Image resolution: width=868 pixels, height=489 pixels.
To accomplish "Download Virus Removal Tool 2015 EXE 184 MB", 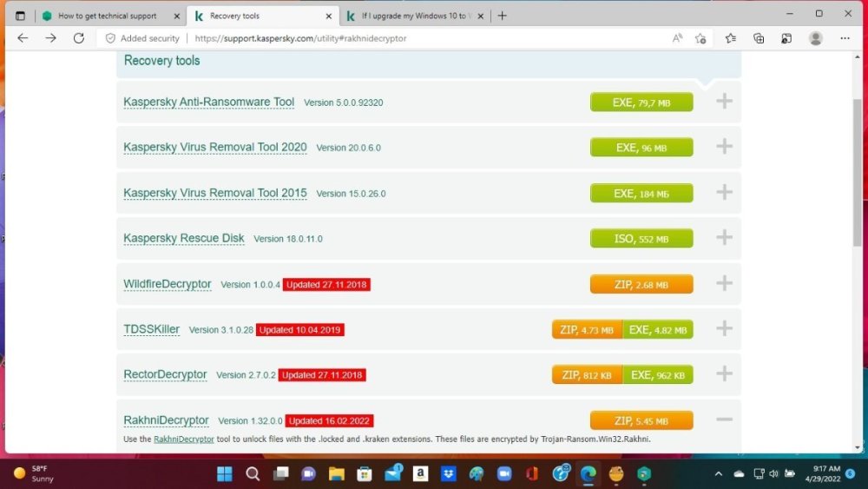I will pos(641,194).
